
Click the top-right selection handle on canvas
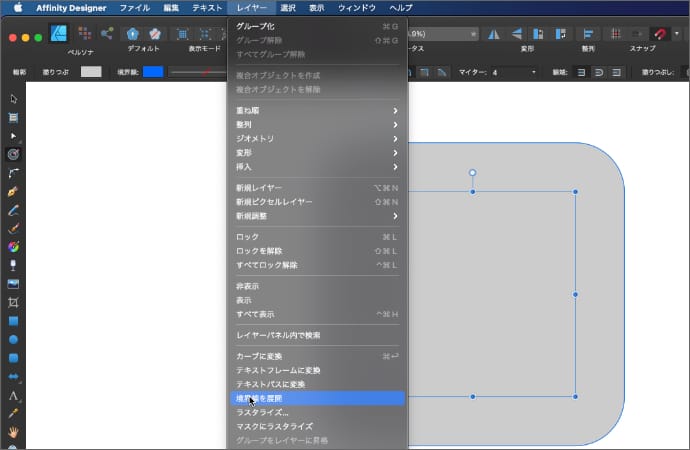[575, 192]
